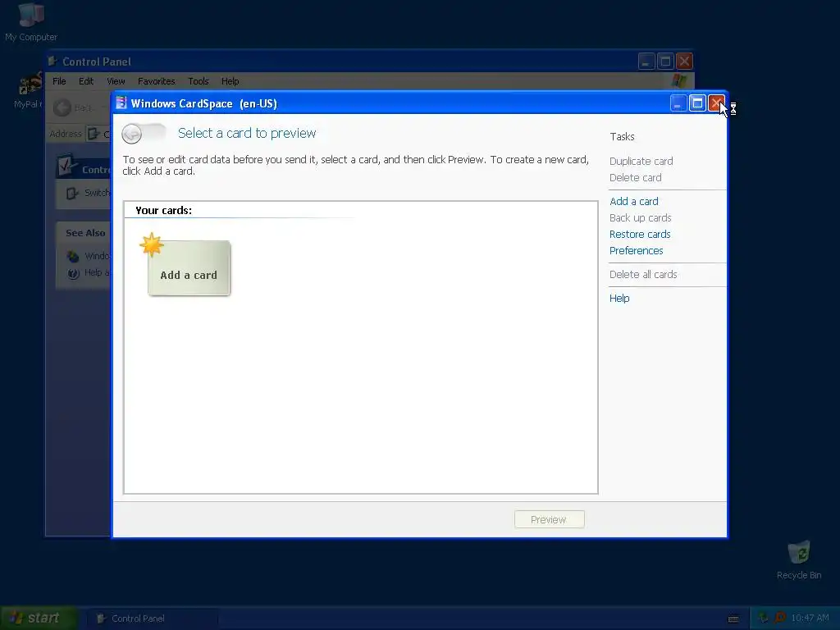Click the Control Panel title bar icon
The image size is (840, 630).
(53, 61)
